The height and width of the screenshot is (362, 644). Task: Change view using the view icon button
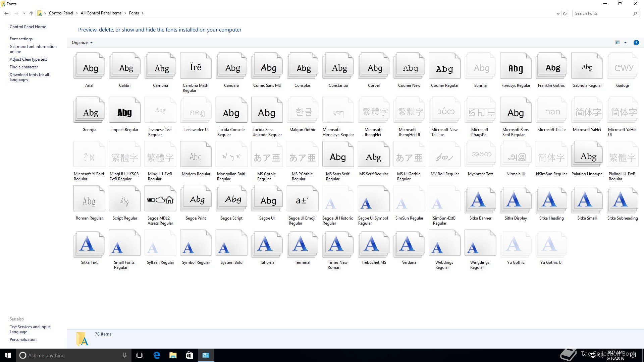618,43
